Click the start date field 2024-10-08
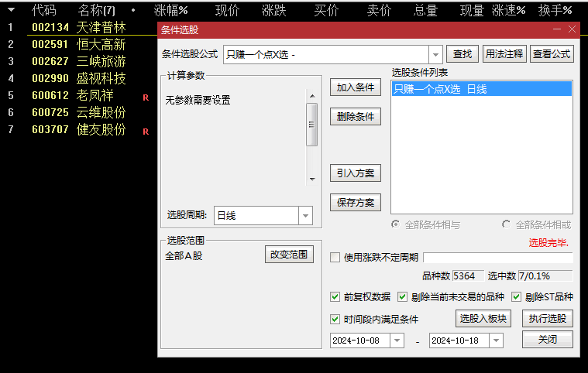588x373 pixels. tap(360, 340)
